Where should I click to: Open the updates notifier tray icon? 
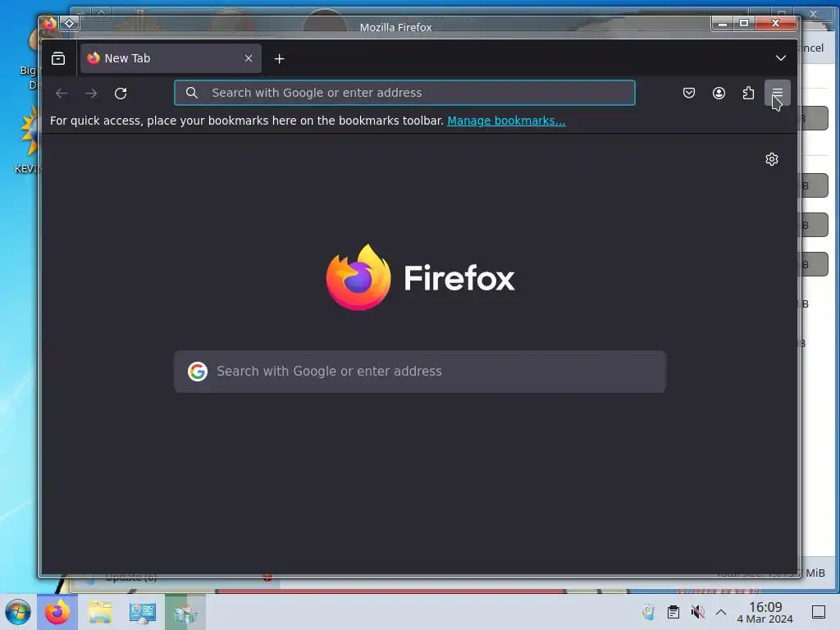[x=649, y=612]
